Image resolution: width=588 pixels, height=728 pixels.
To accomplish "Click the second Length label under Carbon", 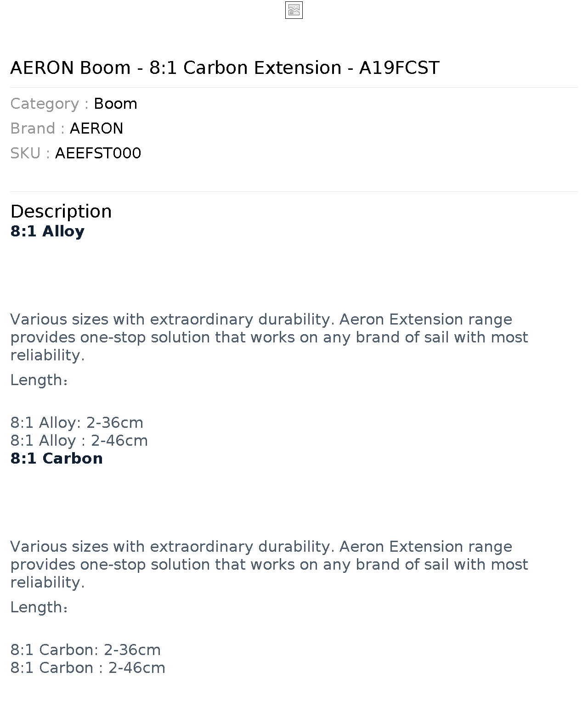I will 40,607.
